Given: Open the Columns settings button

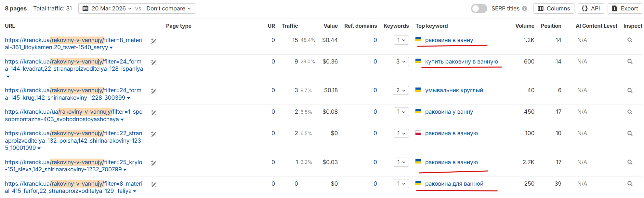Looking at the screenshot, I should [x=554, y=8].
